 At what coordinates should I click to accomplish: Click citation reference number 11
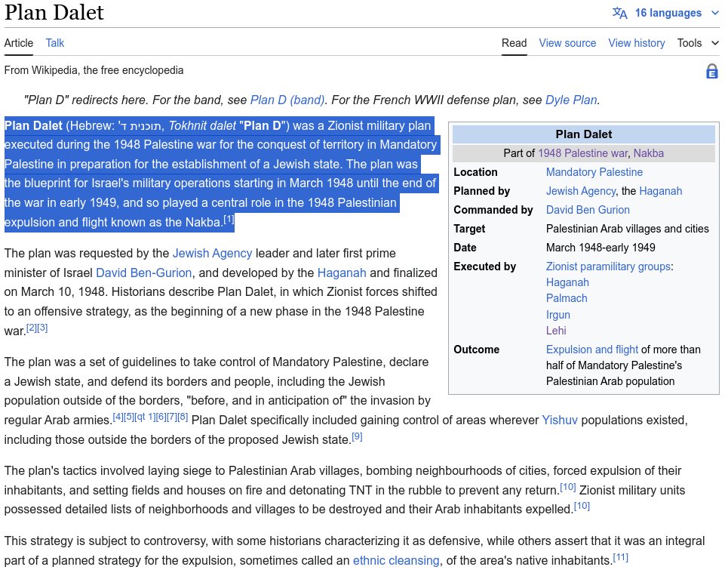pos(620,558)
